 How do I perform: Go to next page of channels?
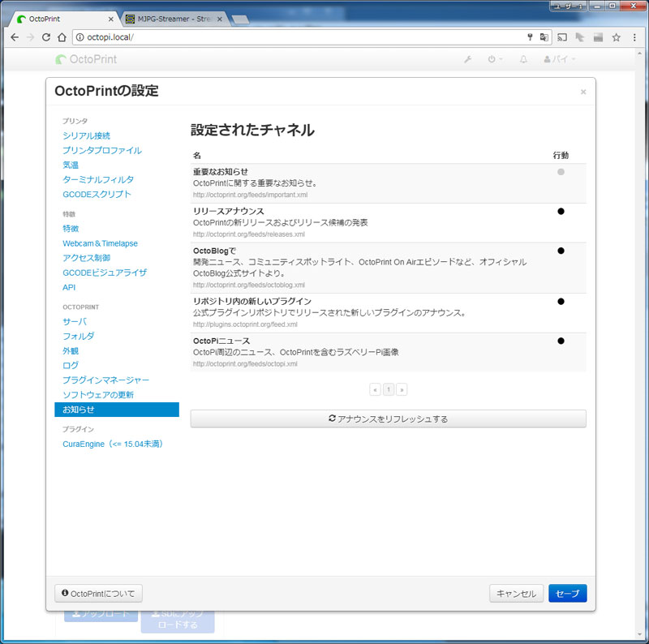coord(402,389)
